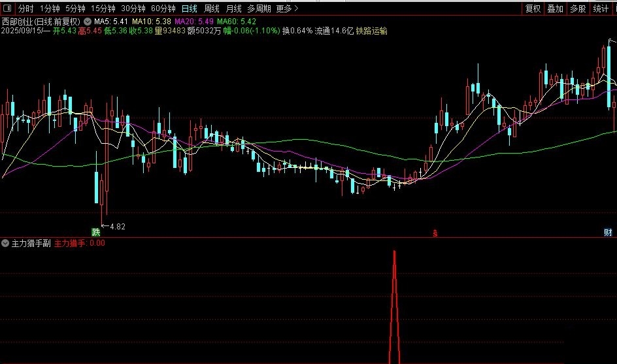Select the 5分钟 period tab
The width and height of the screenshot is (617, 364).
tap(75, 8)
